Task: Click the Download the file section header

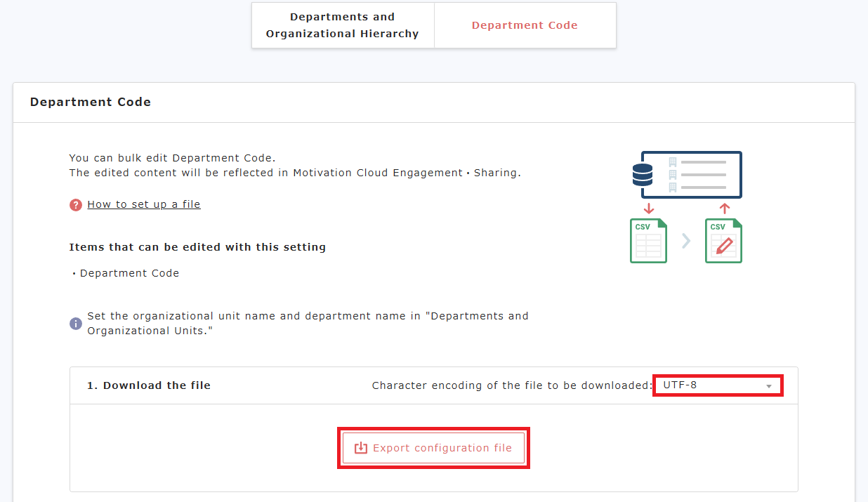Action: point(150,385)
